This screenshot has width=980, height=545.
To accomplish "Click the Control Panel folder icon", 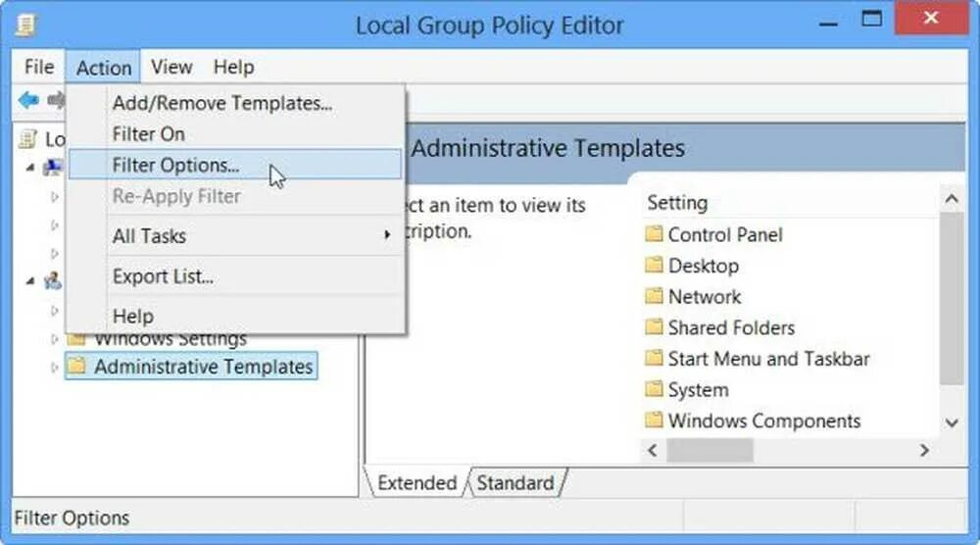I will click(655, 234).
